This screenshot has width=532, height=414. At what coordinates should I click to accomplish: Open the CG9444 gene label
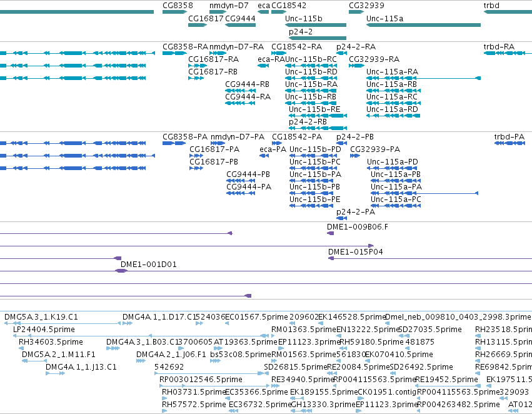click(x=240, y=19)
